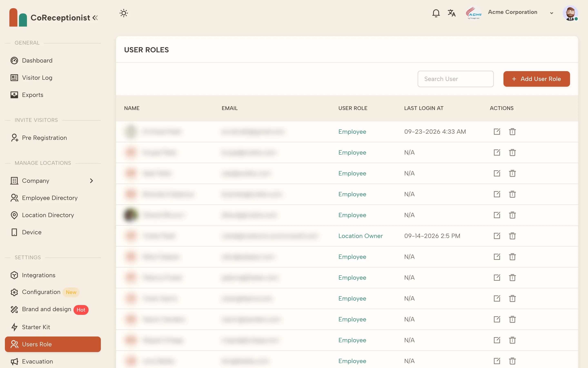The height and width of the screenshot is (368, 588).
Task: Open Location Directory
Action: (53, 215)
